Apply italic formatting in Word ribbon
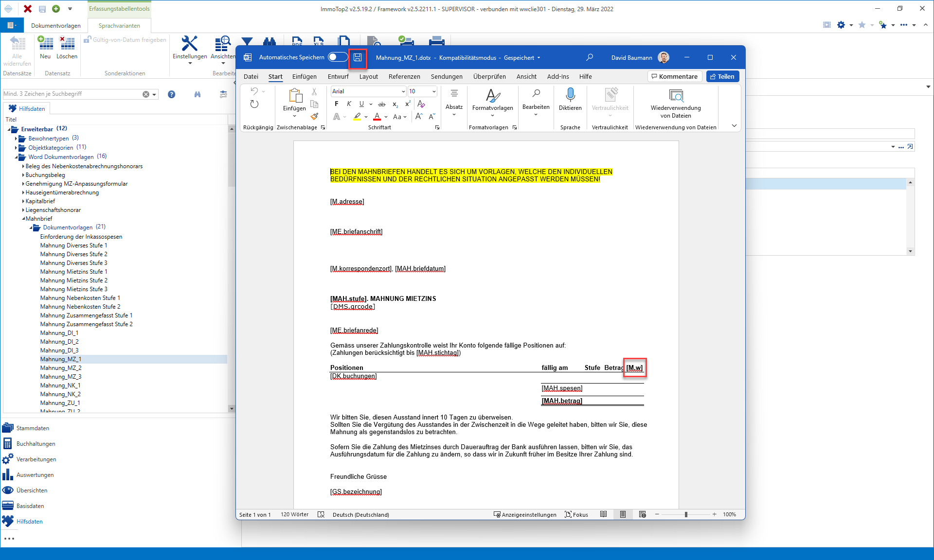 point(349,104)
